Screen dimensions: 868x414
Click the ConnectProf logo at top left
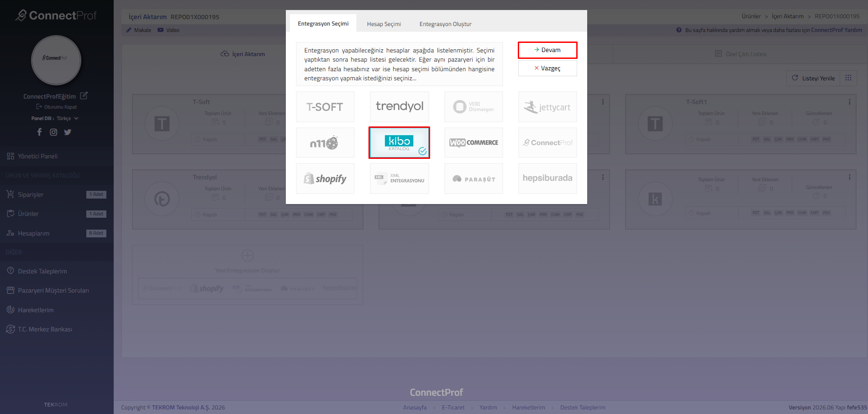[56, 16]
